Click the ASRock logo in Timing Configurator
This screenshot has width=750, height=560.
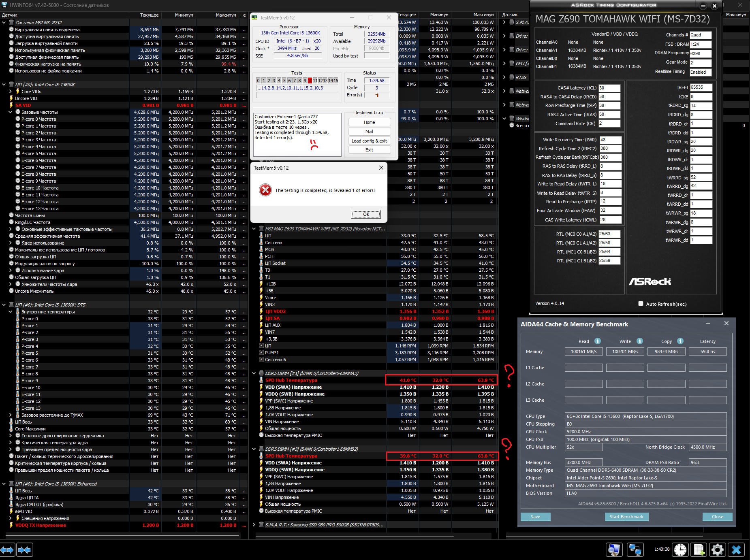click(x=650, y=281)
